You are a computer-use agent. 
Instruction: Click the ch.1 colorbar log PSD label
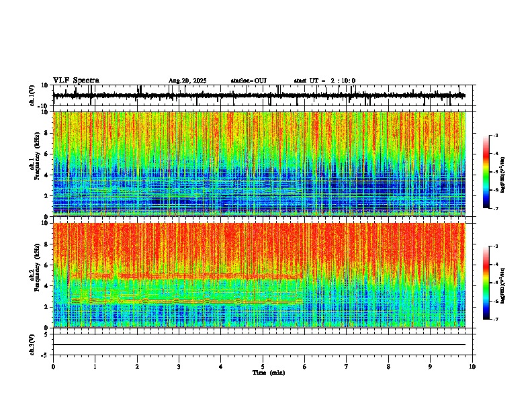(x=503, y=174)
